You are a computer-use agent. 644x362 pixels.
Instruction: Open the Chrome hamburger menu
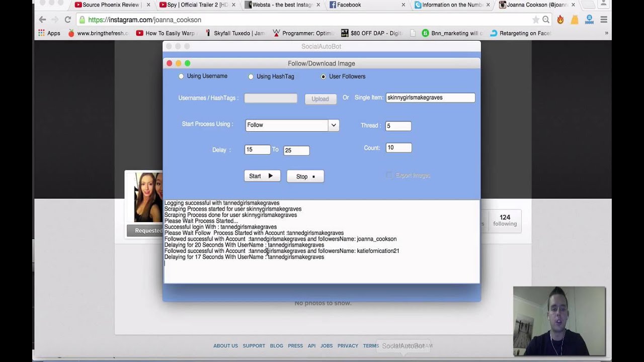tap(604, 20)
